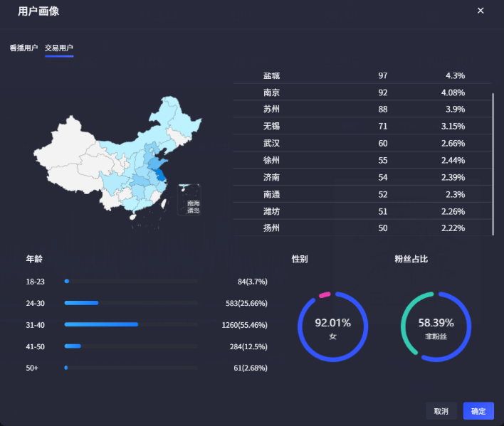Click the 41-50 age progress bar
The width and height of the screenshot is (504, 426).
[x=131, y=346]
